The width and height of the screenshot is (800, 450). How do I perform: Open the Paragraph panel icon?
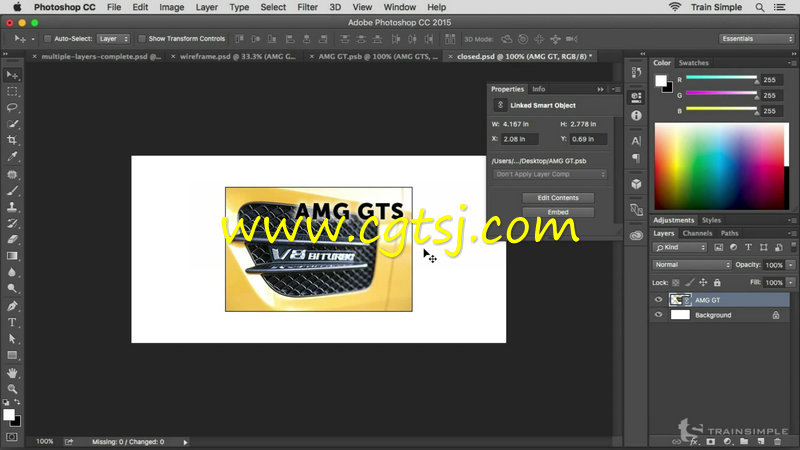636,158
